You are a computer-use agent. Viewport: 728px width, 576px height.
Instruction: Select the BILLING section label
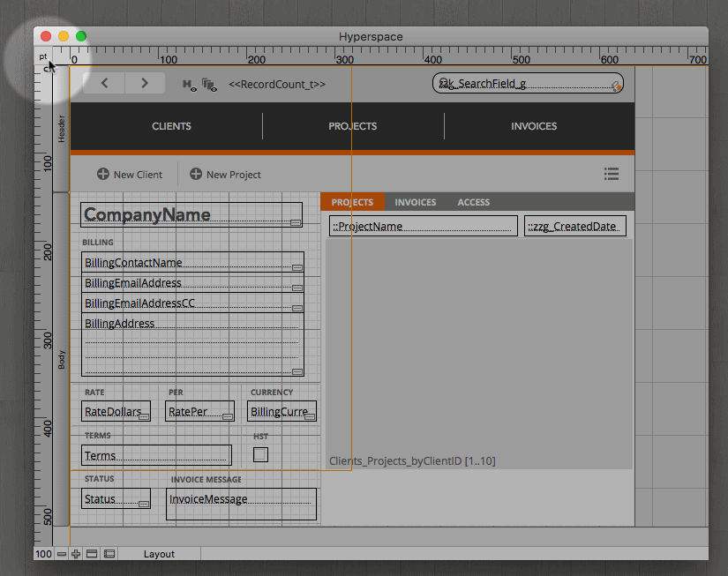click(x=97, y=243)
